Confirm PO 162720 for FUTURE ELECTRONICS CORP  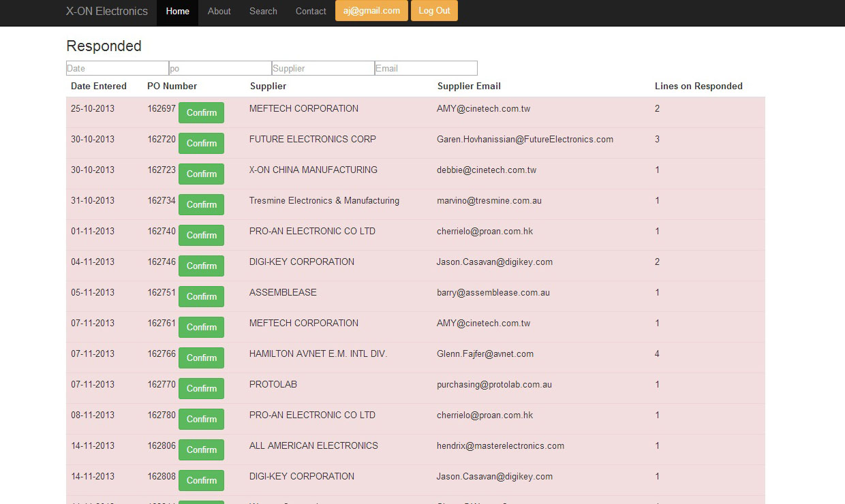click(x=201, y=143)
